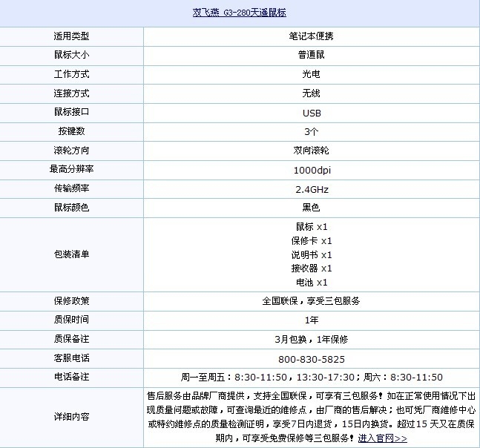
Task: Select the 适用类型 label cell
Action: pyautogui.click(x=72, y=36)
